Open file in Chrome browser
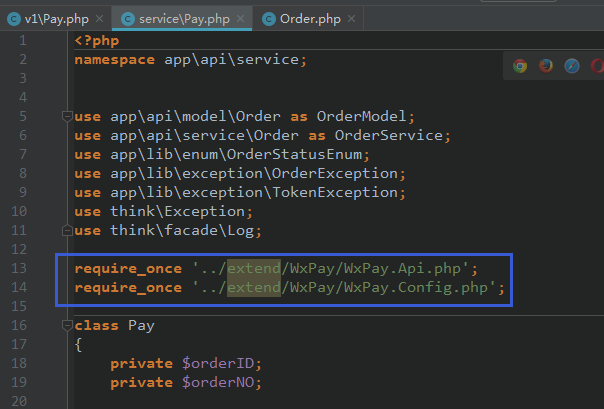Screen dimensions: 604x409 (x=520, y=66)
